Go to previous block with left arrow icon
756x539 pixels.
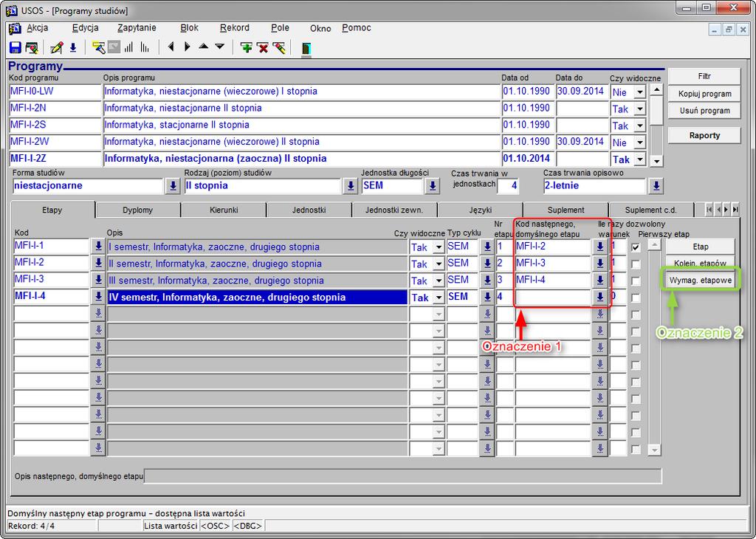(171, 47)
